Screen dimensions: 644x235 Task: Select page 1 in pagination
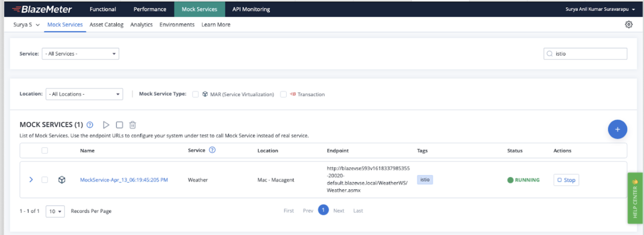(x=323, y=210)
